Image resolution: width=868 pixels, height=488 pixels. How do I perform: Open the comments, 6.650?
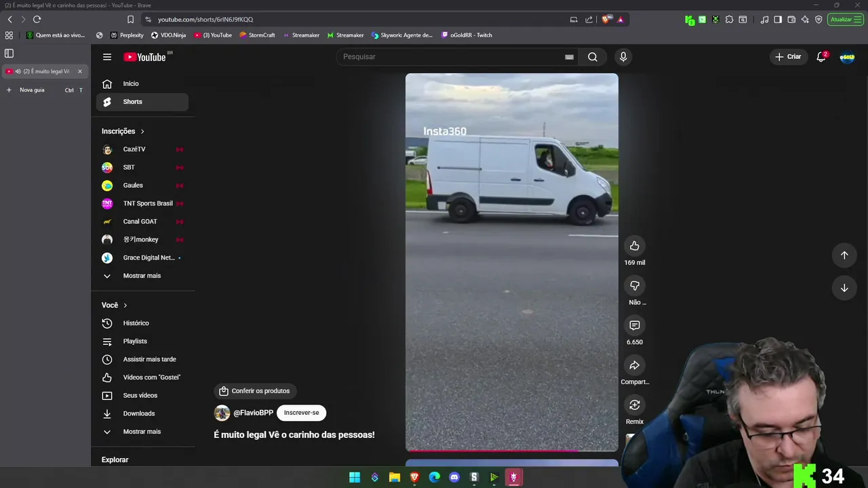[635, 326]
